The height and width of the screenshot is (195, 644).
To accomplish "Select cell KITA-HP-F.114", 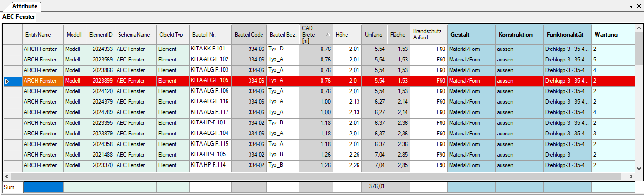I will [210, 166].
